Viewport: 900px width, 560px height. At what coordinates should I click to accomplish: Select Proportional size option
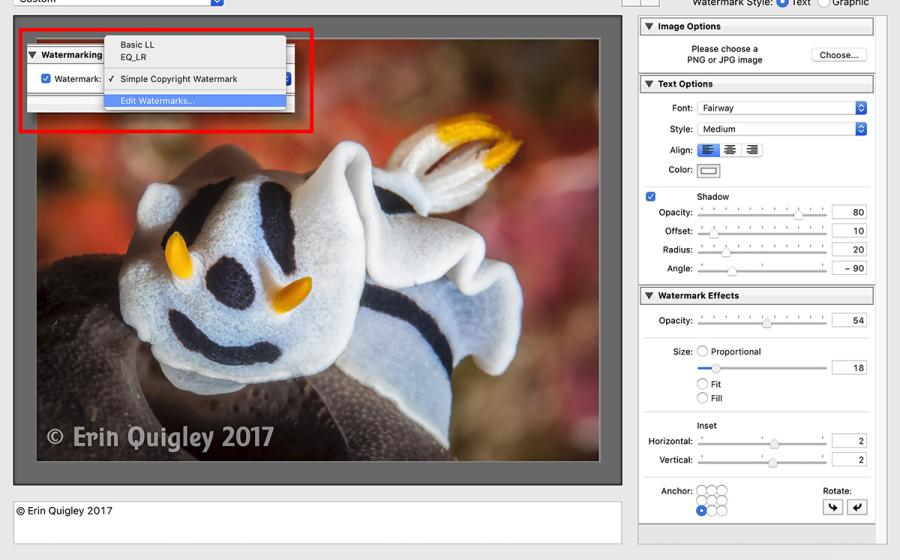click(702, 352)
